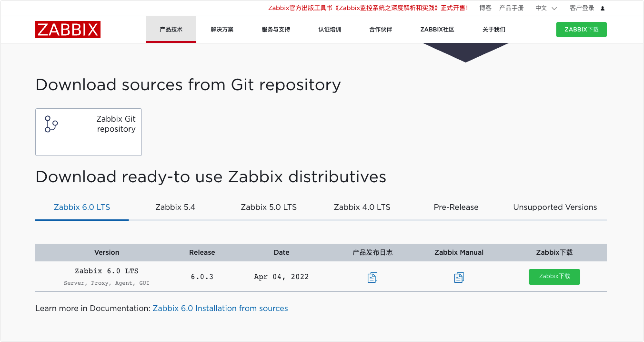The height and width of the screenshot is (342, 644).
Task: Click the Server, Proxy, Agent, GUI text
Action: (106, 283)
